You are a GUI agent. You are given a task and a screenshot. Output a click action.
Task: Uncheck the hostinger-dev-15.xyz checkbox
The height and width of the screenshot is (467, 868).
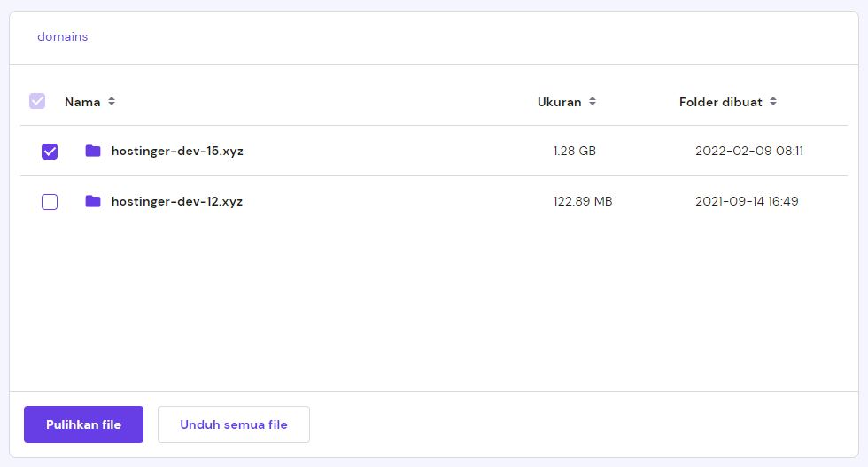(x=50, y=152)
